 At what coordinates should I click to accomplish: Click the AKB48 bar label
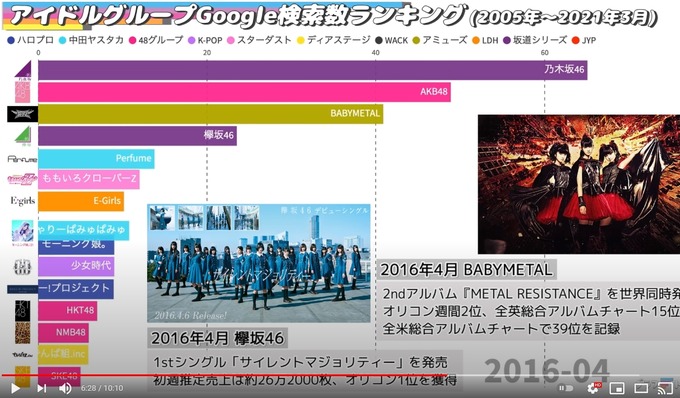[434, 91]
